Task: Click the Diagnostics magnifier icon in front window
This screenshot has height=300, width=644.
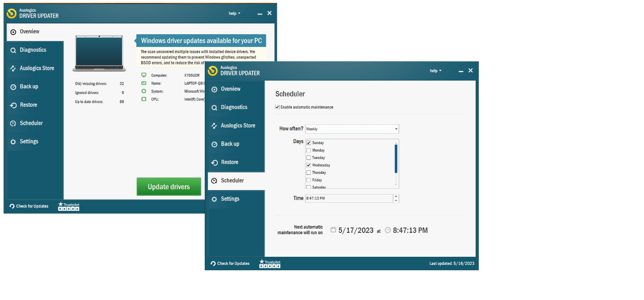Action: (215, 108)
